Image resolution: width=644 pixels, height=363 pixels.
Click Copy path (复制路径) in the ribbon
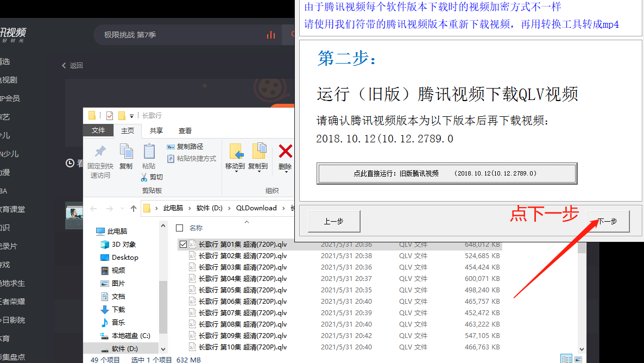click(185, 146)
